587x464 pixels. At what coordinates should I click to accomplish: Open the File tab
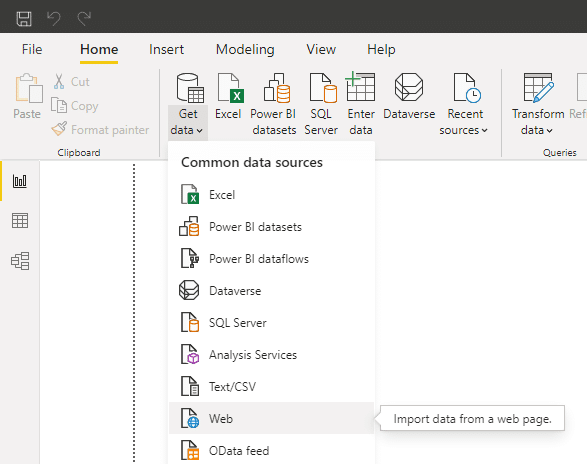[32, 49]
